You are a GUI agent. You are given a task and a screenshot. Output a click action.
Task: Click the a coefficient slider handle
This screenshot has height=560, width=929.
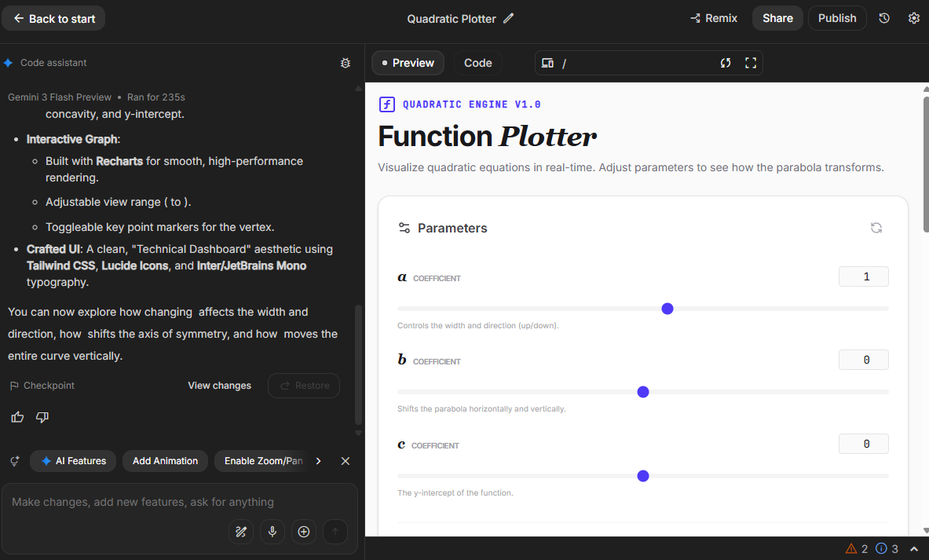click(667, 309)
